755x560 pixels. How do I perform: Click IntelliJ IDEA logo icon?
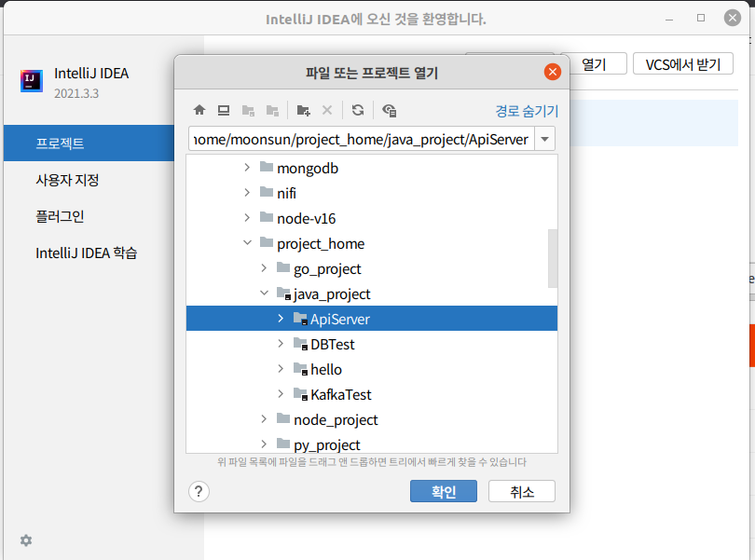tap(32, 80)
